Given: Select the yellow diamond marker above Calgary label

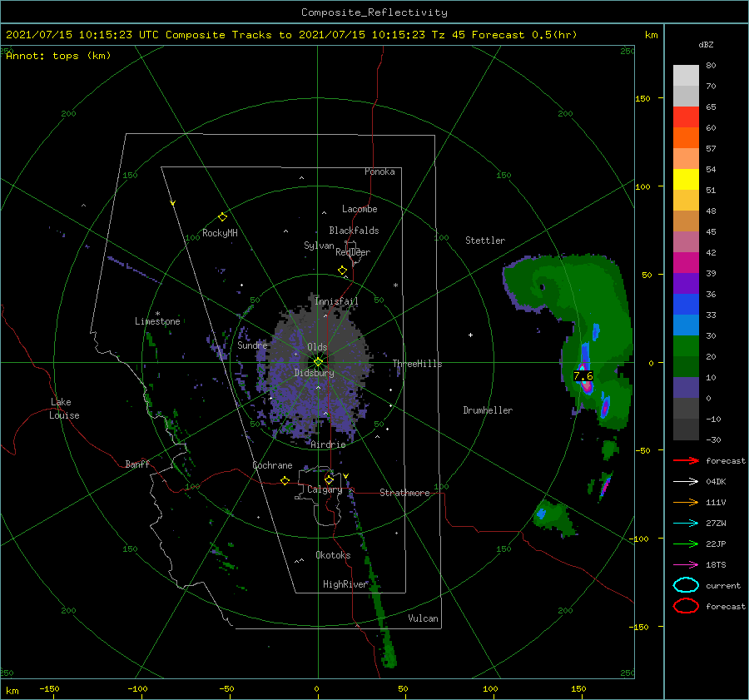Looking at the screenshot, I should [329, 479].
